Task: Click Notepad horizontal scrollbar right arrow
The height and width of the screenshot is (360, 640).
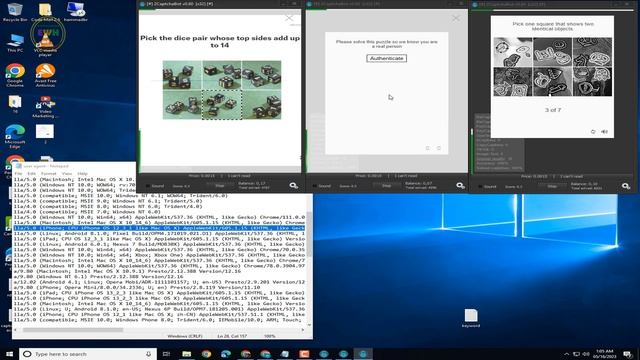Action: pos(303,330)
